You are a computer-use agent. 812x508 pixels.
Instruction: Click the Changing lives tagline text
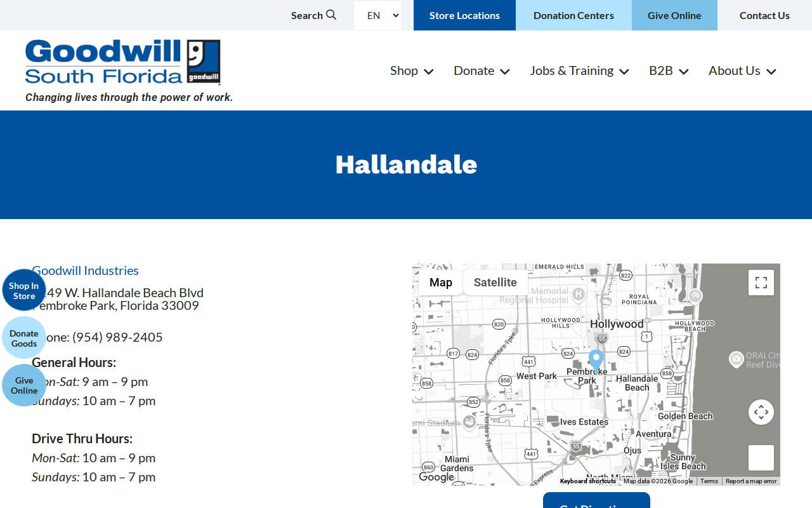pyautogui.click(x=129, y=97)
